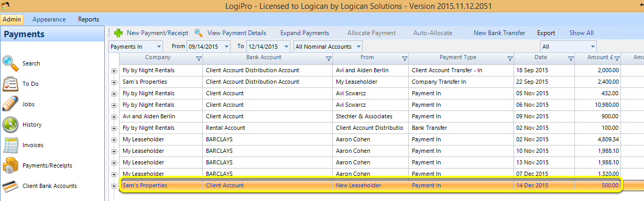The width and height of the screenshot is (644, 201).
Task: Open the Appearance menu
Action: coord(49,19)
